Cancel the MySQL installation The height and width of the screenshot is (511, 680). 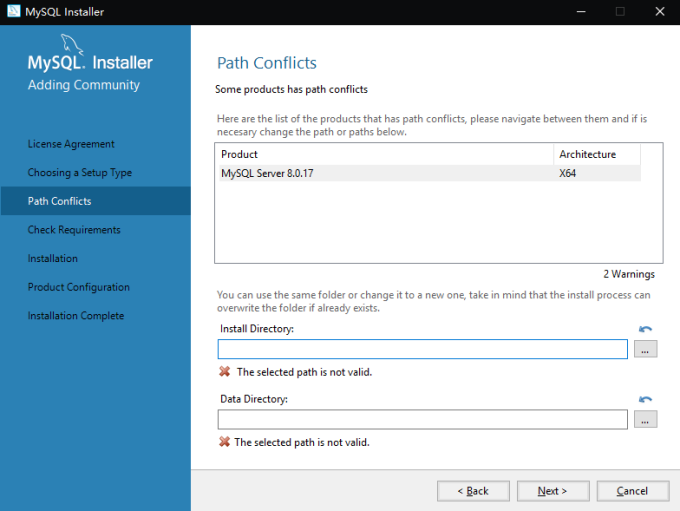(633, 491)
